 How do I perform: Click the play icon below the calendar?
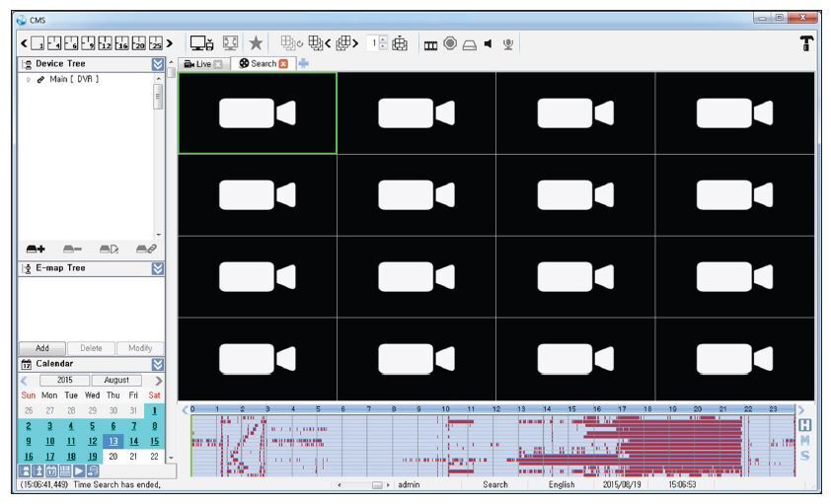pos(80,469)
